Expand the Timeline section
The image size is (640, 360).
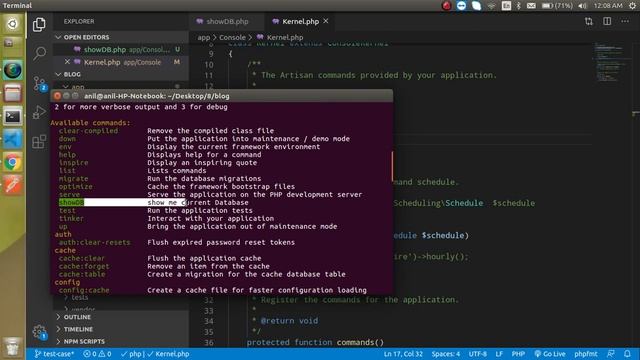[x=78, y=329]
